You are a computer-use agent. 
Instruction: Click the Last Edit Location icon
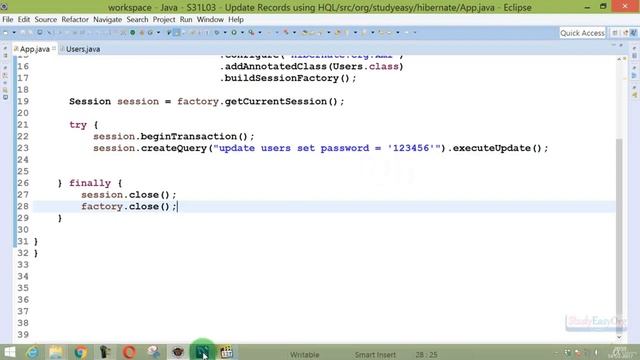click(x=381, y=33)
